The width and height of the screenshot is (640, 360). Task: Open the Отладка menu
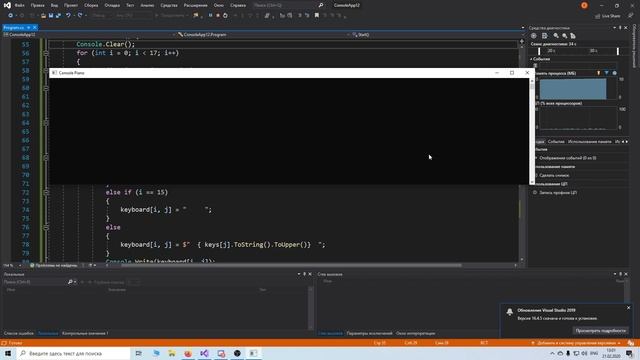click(x=112, y=5)
